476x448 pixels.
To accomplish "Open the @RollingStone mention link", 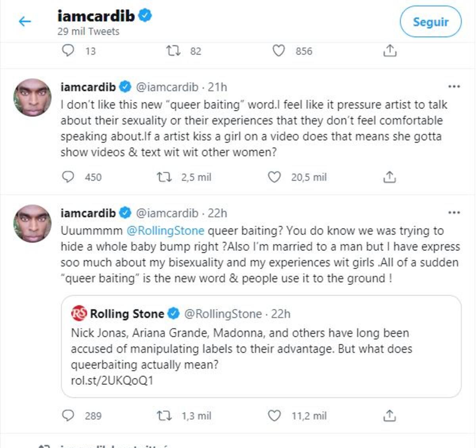I will coord(165,231).
